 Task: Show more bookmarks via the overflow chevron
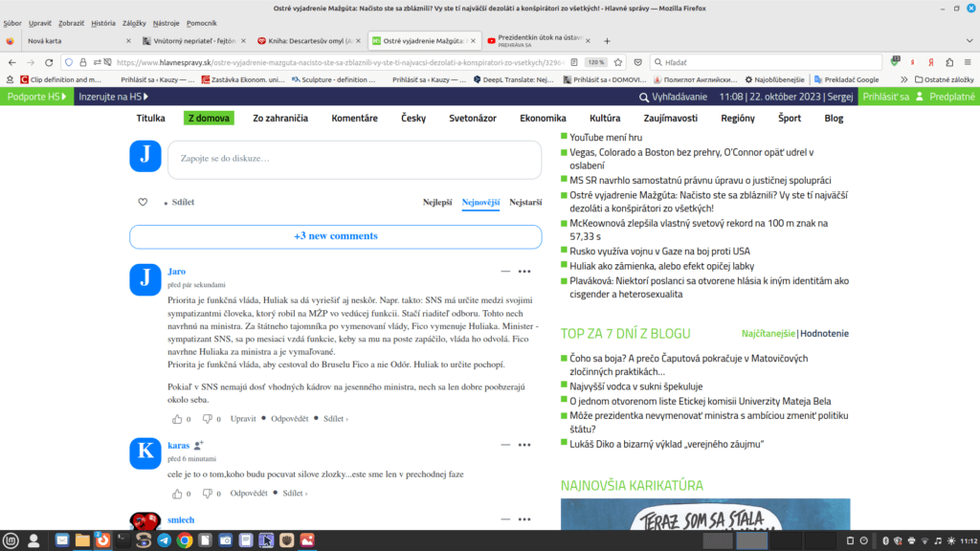903,79
